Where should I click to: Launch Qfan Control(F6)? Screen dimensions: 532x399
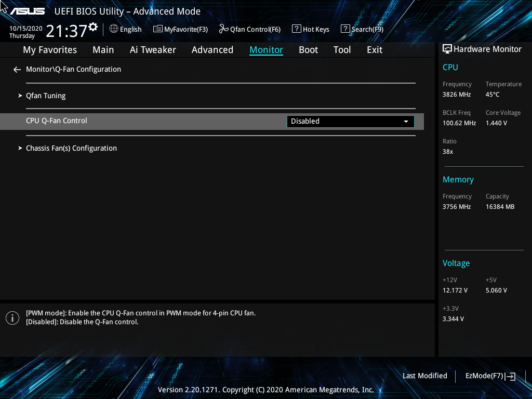[250, 29]
